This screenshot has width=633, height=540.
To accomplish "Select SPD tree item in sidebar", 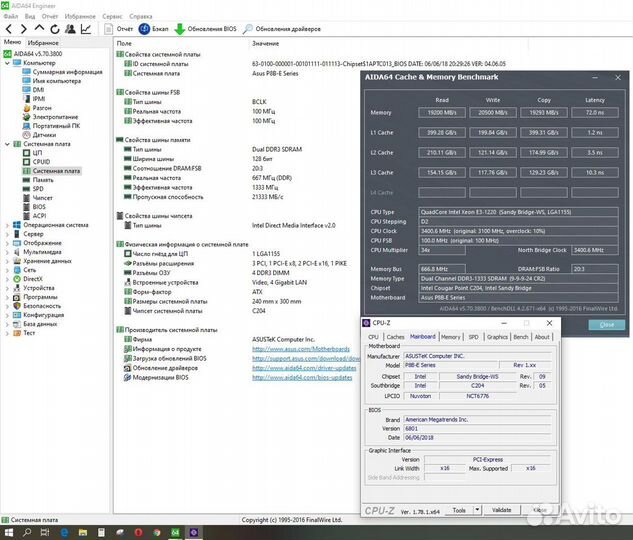I will click(33, 188).
